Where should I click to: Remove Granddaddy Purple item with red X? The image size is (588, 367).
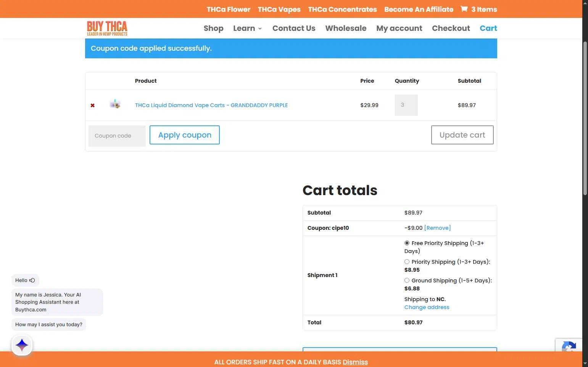[x=92, y=105]
